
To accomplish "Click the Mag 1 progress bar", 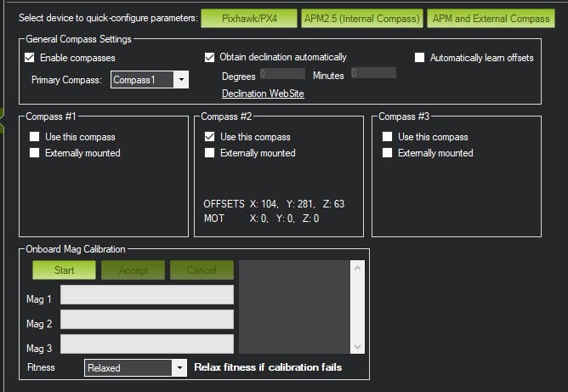I will [147, 294].
